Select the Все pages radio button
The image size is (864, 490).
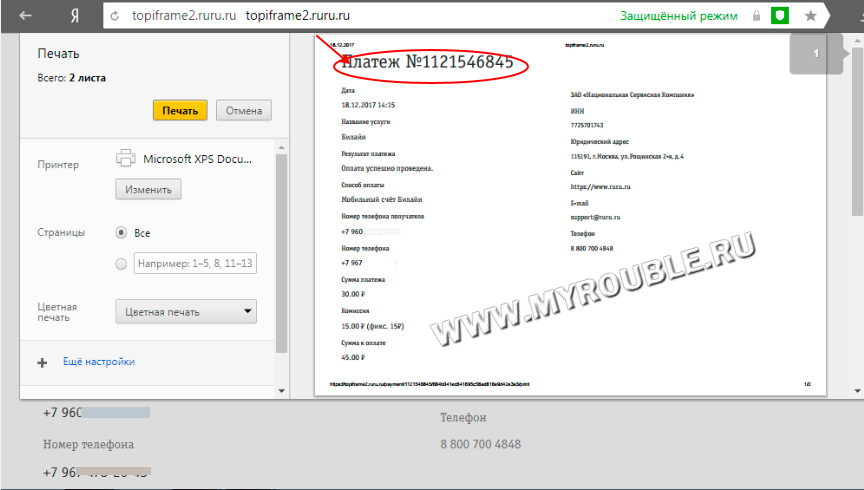pos(121,233)
